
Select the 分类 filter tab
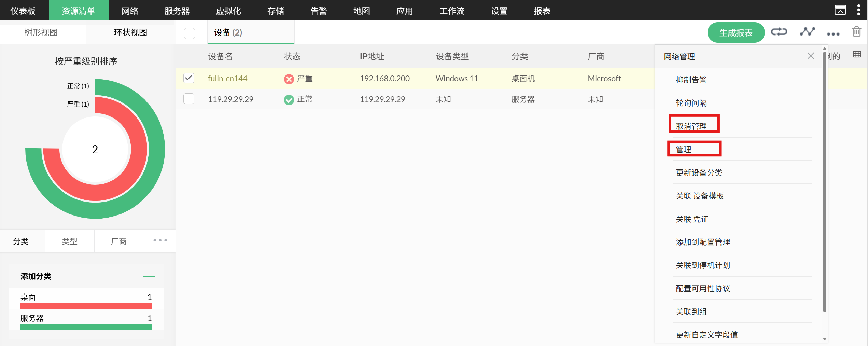tap(21, 241)
